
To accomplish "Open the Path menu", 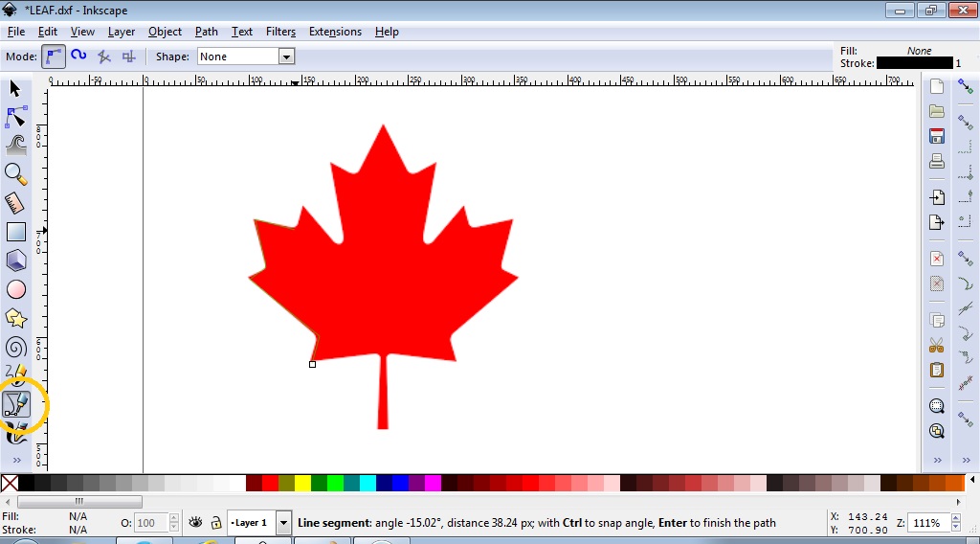I will (207, 32).
